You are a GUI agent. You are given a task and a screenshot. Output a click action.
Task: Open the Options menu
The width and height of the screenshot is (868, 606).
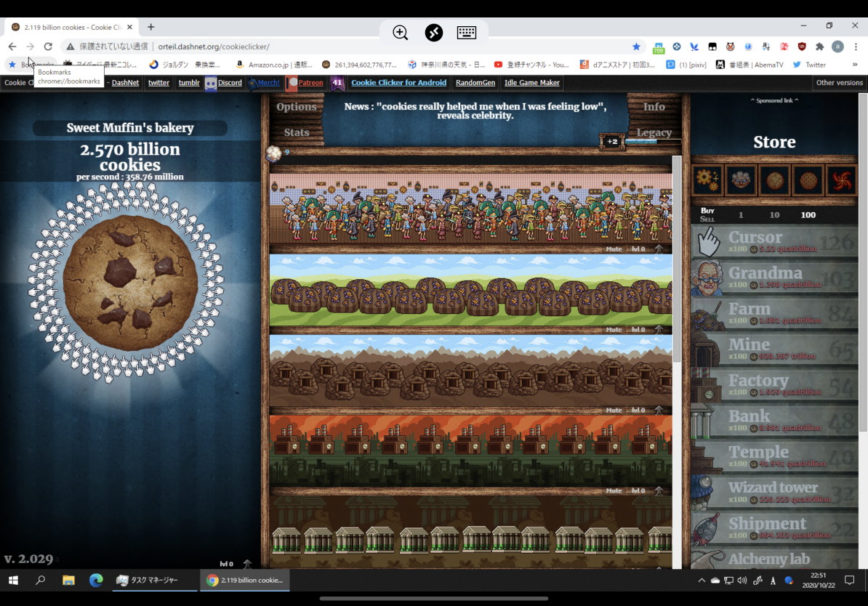[296, 107]
